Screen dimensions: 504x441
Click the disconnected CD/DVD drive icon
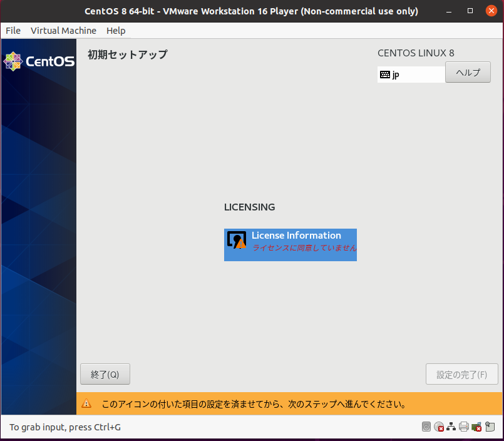click(x=439, y=427)
